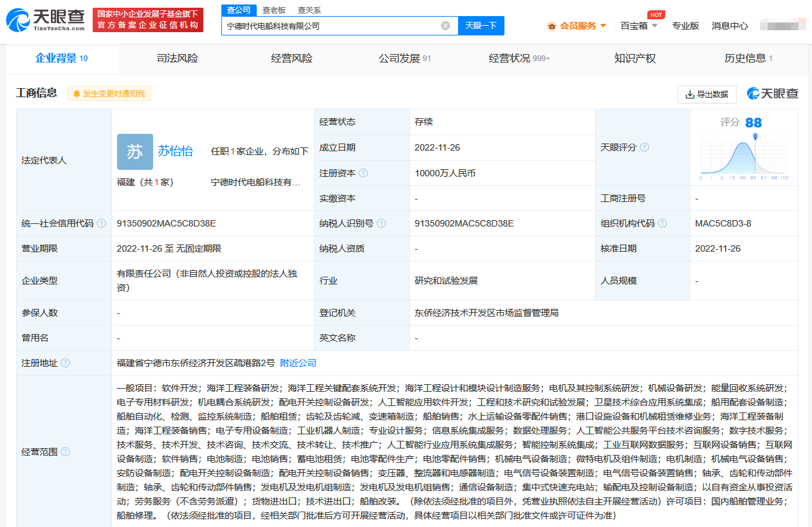Select the 营业期限 value 2022-11-26 至 无固定期限
Image resolution: width=812 pixels, height=527 pixels.
169,248
